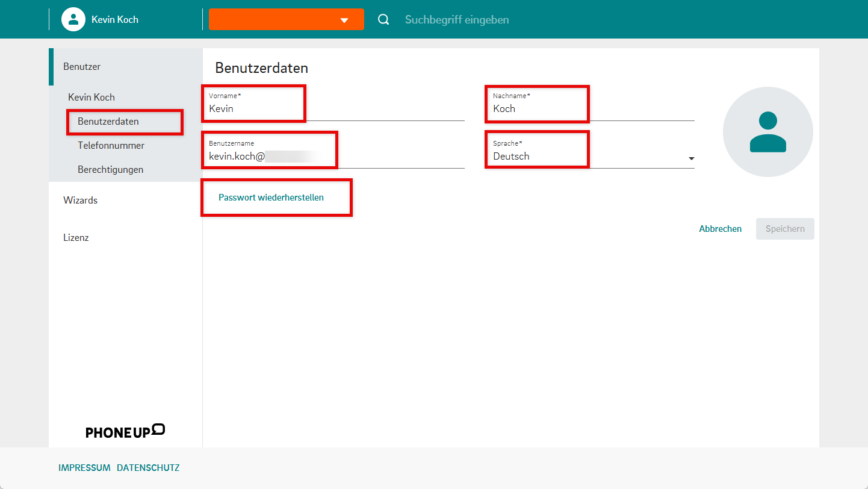Click the search magnifier icon
Viewport: 868px width, 489px height.
pyautogui.click(x=383, y=20)
